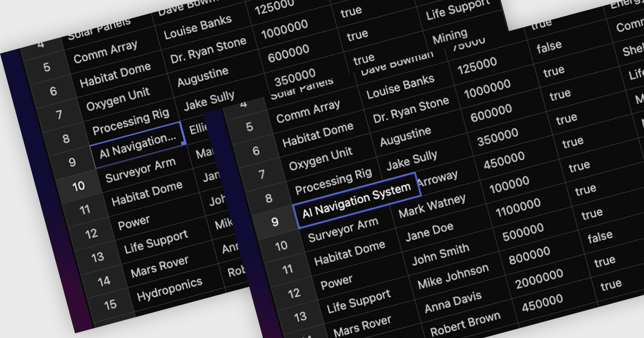Click the Hydroponics cell in the back grid

point(170,289)
